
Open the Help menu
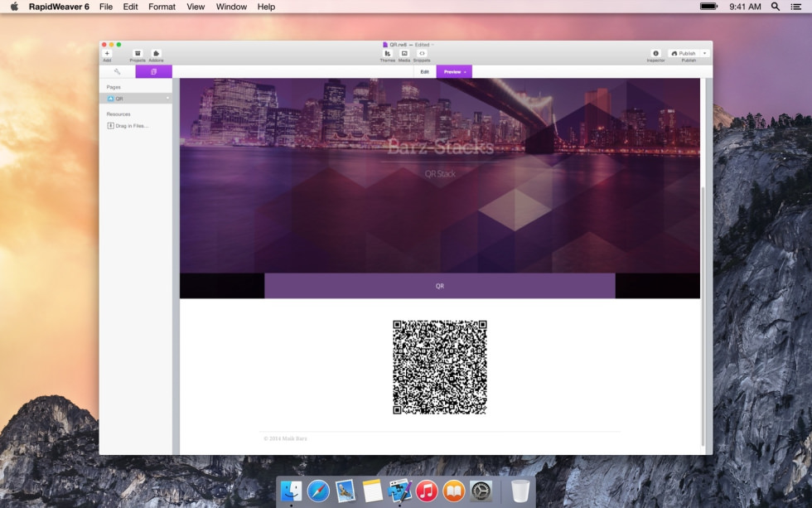[266, 7]
